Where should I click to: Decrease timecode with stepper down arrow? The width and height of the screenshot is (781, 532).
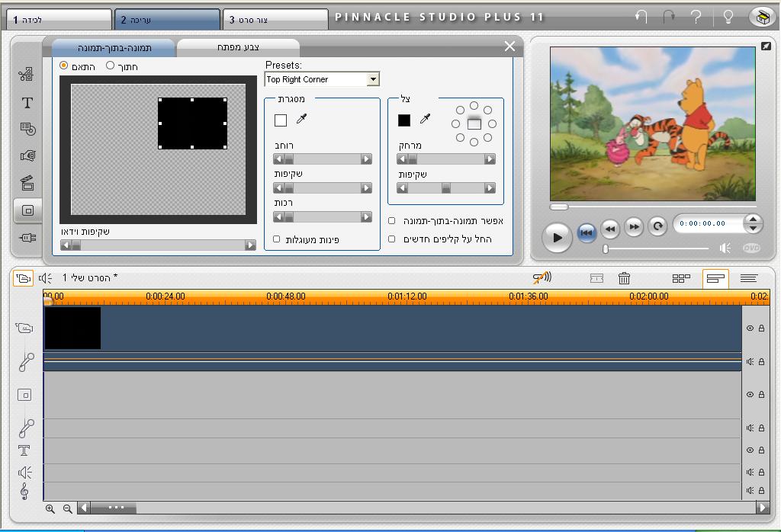coord(753,229)
